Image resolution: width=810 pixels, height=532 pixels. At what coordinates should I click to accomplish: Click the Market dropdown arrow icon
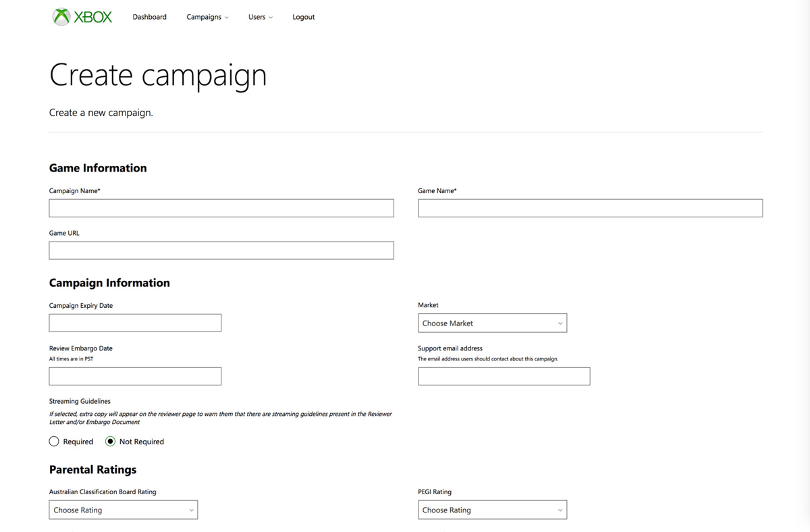560,323
